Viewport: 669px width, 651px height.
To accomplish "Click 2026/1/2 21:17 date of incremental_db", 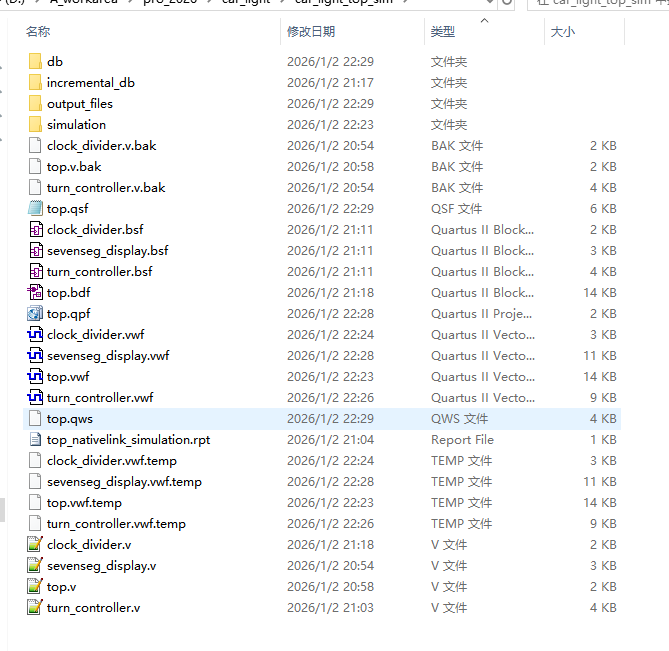I will (x=330, y=82).
